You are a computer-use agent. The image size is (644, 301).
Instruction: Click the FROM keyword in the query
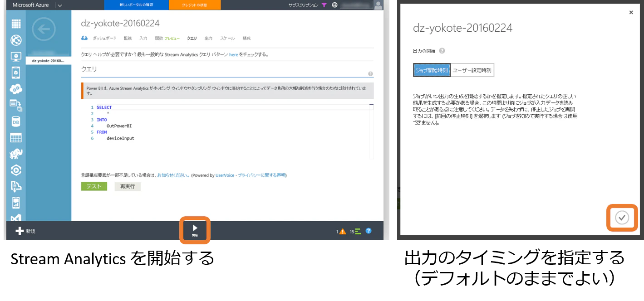point(102,132)
